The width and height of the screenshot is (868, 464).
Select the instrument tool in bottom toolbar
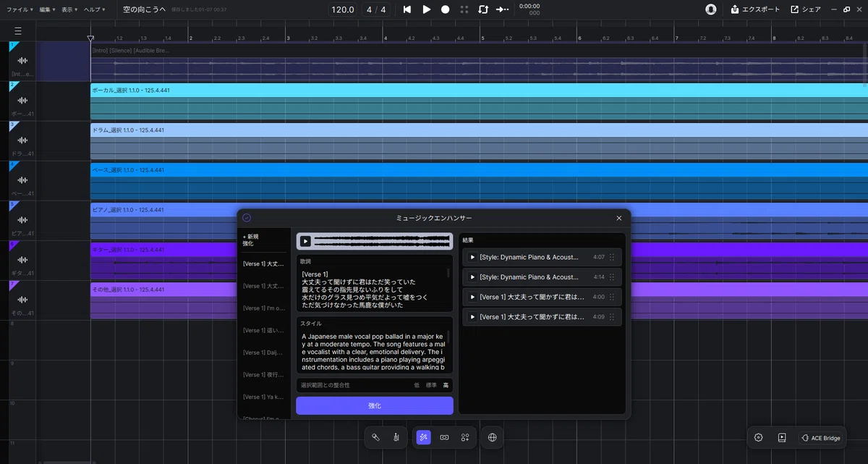pos(396,437)
